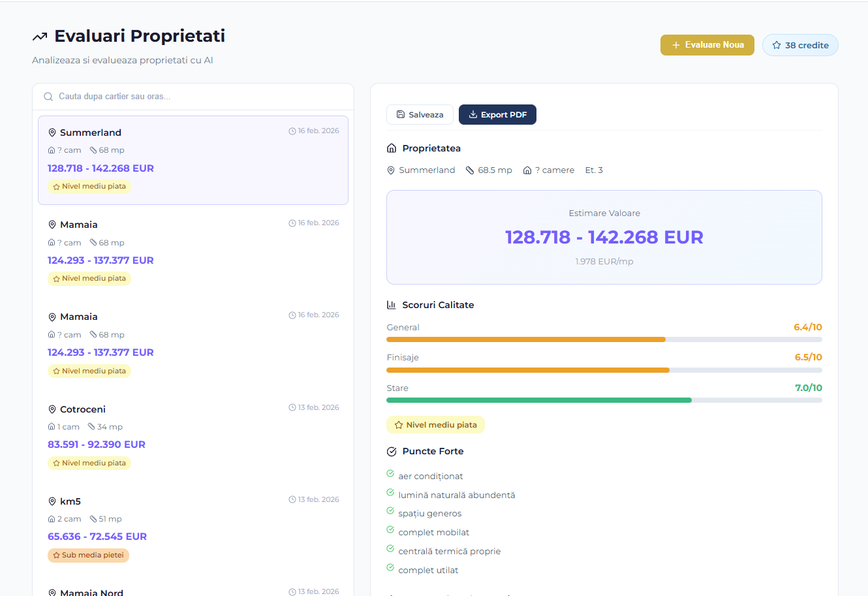Click the magnifier icon in the search bar
The width and height of the screenshot is (868, 596).
[48, 96]
